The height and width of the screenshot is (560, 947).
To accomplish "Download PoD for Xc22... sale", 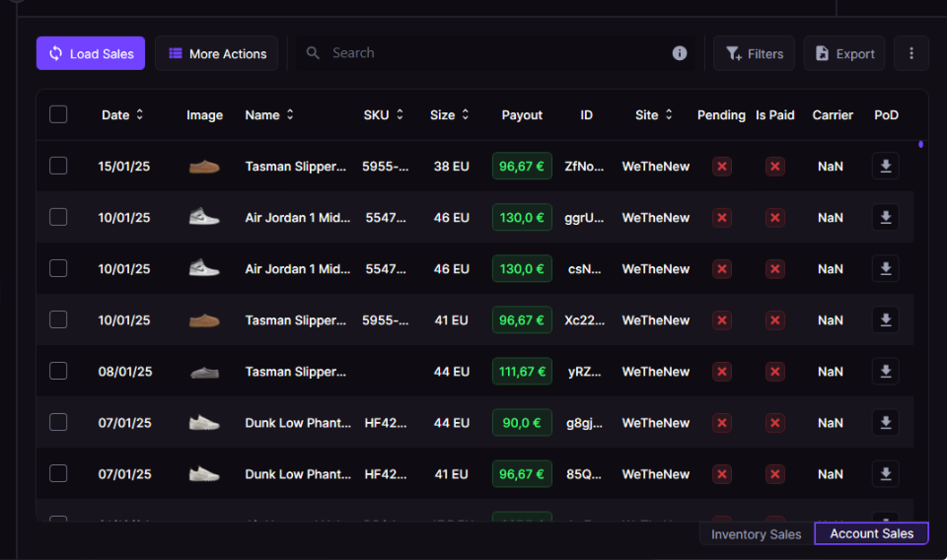I will click(886, 319).
